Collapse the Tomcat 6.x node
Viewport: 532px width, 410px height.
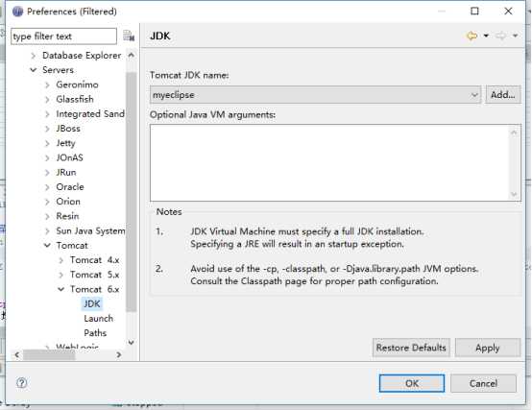pos(61,289)
